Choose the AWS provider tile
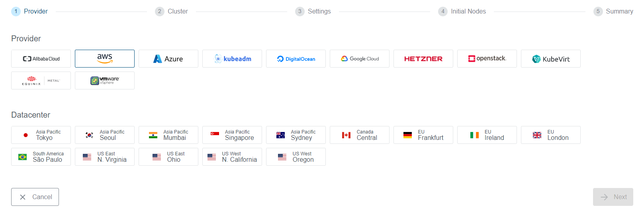 105,59
